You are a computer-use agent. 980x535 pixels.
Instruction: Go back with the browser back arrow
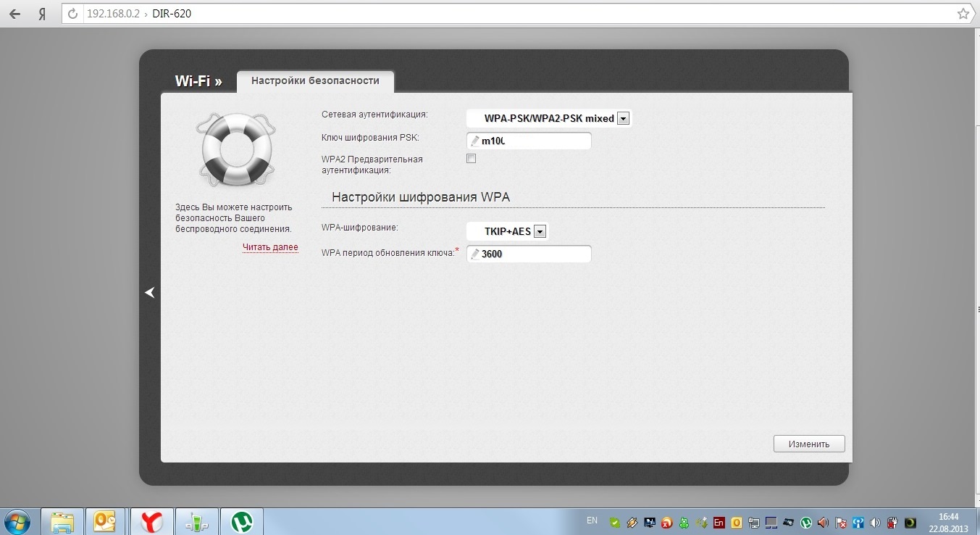tap(15, 14)
